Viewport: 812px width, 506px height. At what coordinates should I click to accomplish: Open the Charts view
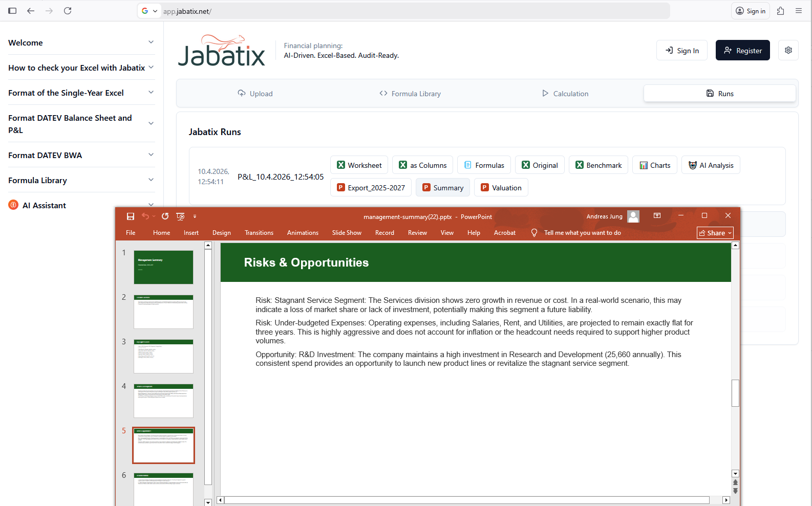click(655, 165)
